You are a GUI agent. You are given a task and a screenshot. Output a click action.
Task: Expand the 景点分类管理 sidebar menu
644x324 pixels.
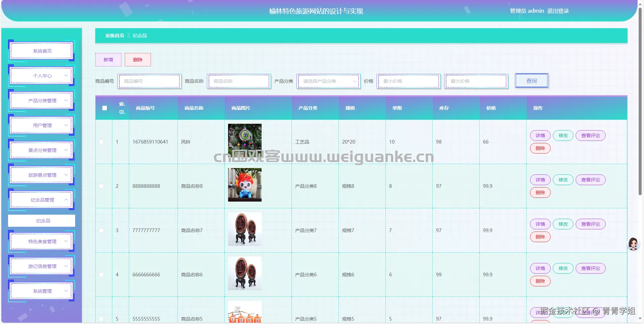click(x=42, y=150)
